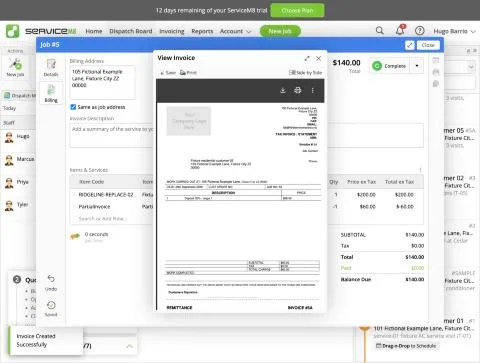Click the Paid amount line
Viewport: 480px width, 363px height.
coord(382,268)
